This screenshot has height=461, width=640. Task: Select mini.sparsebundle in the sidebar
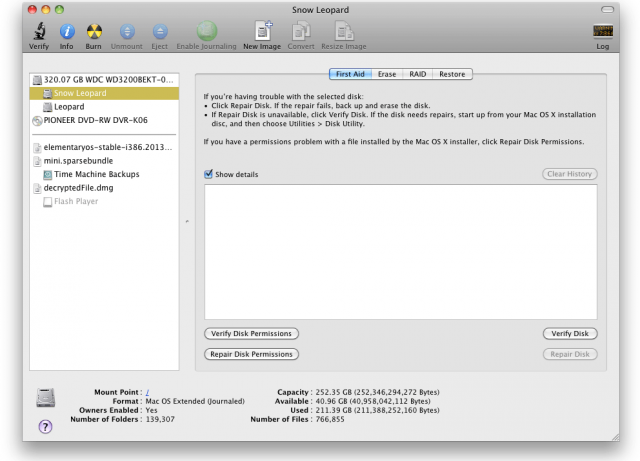[104, 160]
